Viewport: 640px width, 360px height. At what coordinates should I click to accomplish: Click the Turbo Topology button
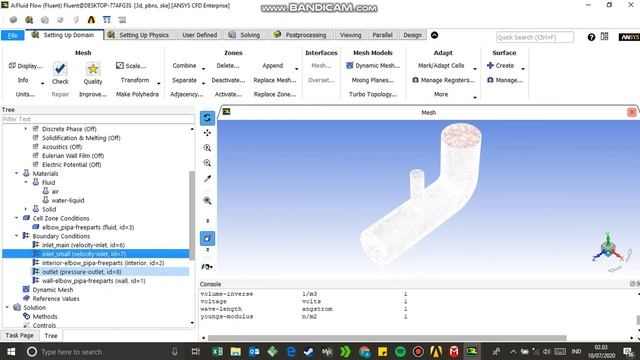point(373,94)
